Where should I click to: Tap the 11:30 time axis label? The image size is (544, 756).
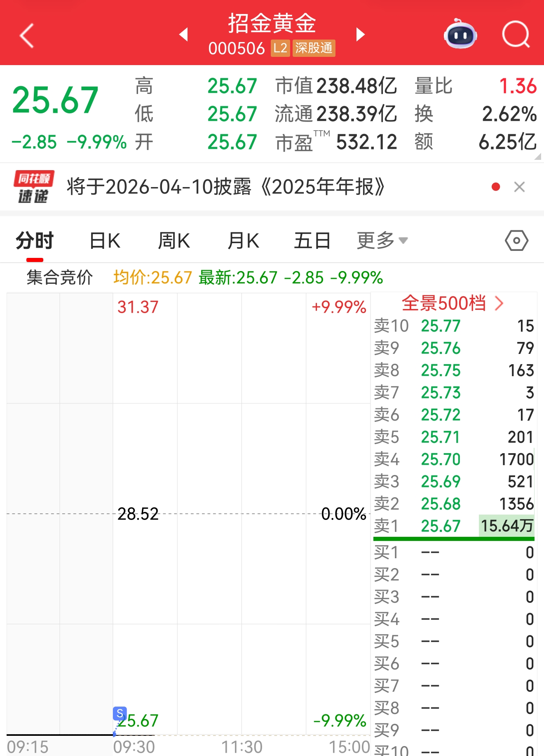242,747
